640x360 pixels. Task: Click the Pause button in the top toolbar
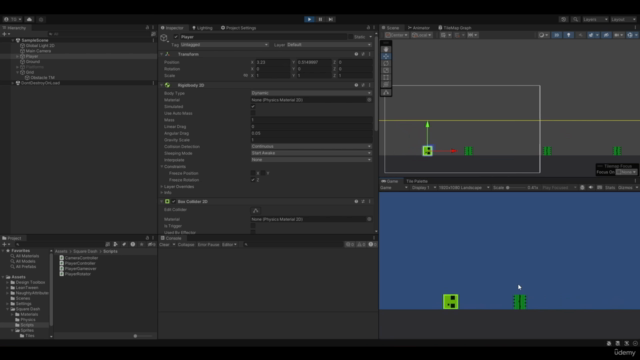(320, 19)
